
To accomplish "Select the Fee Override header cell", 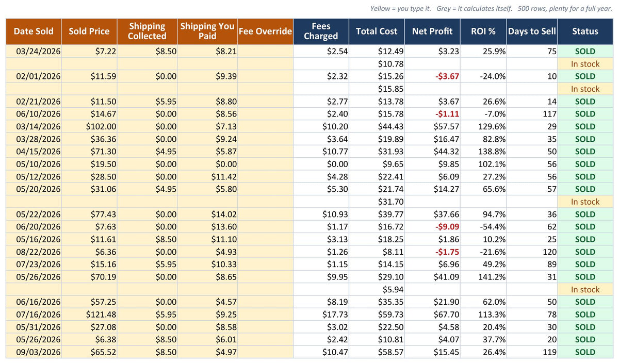I will click(x=266, y=31).
